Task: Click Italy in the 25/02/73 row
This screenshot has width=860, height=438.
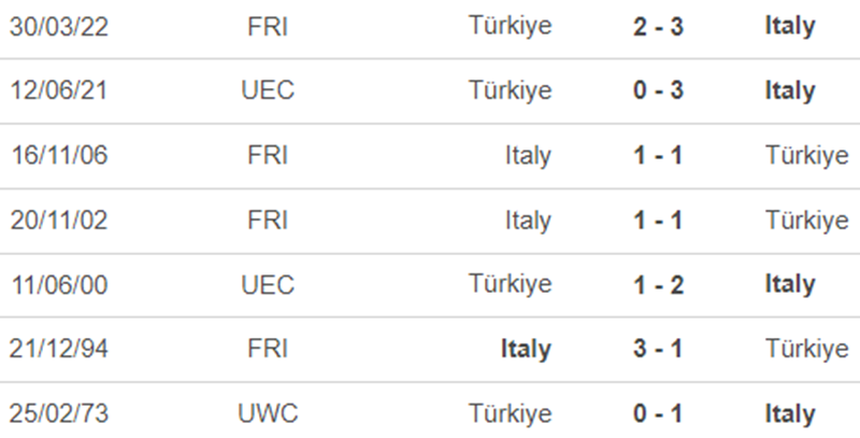Action: [790, 413]
